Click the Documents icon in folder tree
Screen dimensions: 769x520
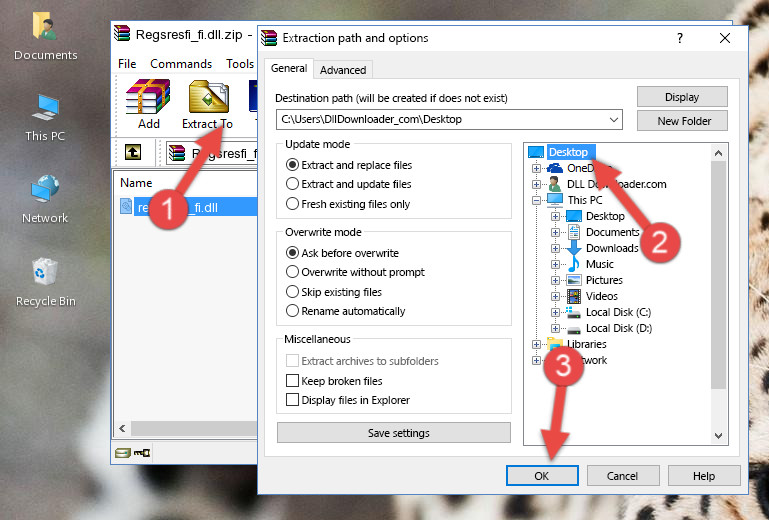click(574, 232)
